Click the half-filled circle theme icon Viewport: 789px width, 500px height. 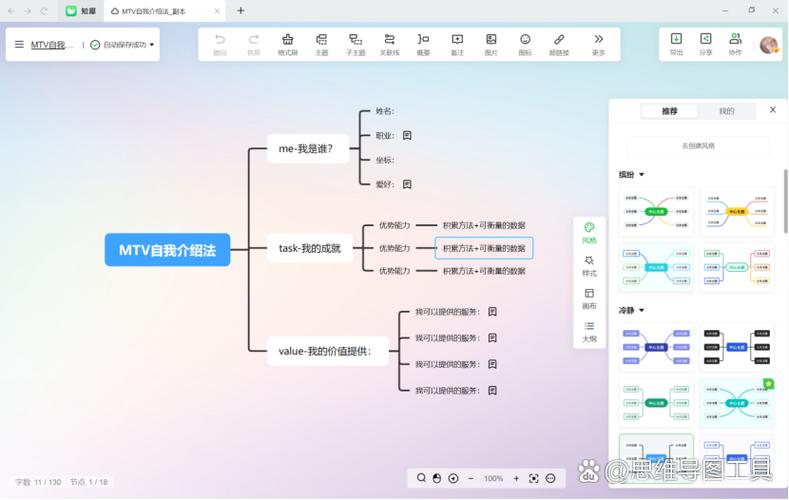point(437,478)
